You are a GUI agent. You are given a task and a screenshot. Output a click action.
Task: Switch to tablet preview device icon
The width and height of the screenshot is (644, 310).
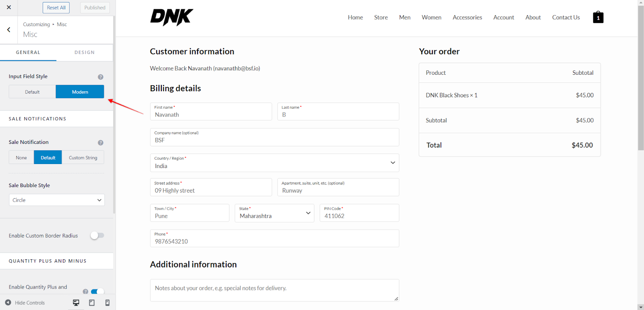coord(92,303)
